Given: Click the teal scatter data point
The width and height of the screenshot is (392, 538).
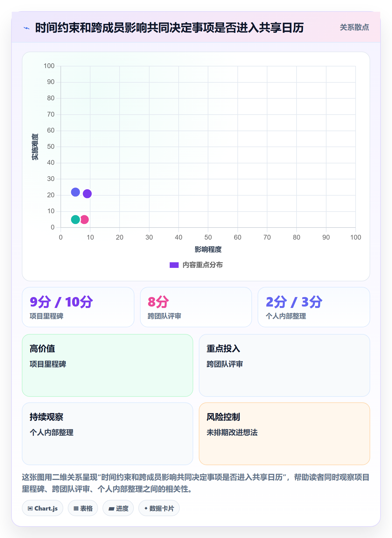Looking at the screenshot, I should point(75,219).
